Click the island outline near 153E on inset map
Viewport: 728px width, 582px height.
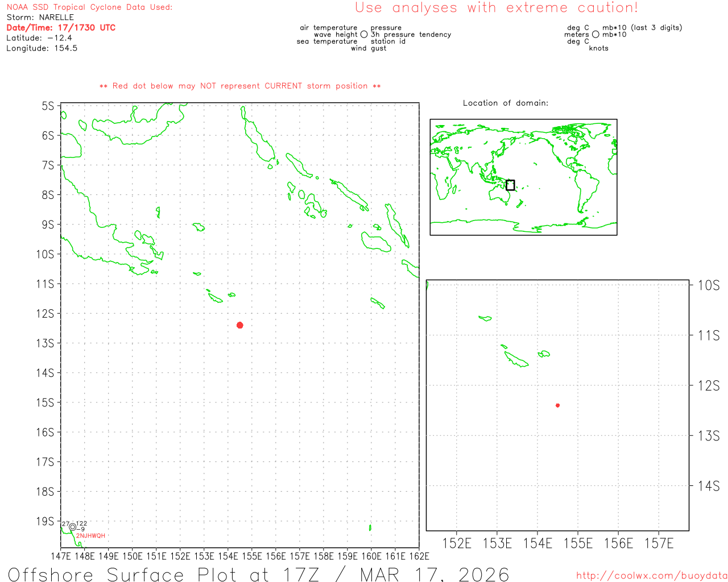point(516,359)
